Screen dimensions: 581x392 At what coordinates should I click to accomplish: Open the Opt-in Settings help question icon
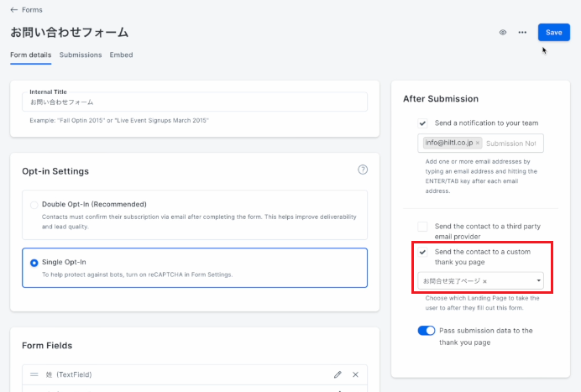(363, 170)
